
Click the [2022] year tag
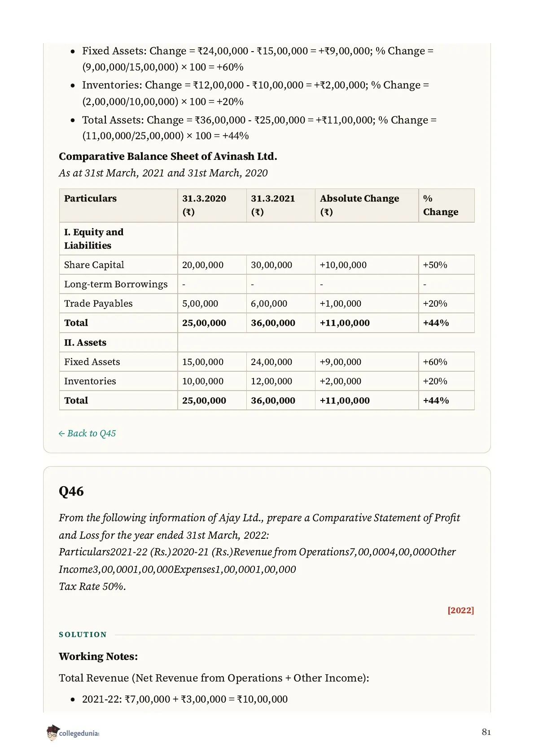(460, 610)
